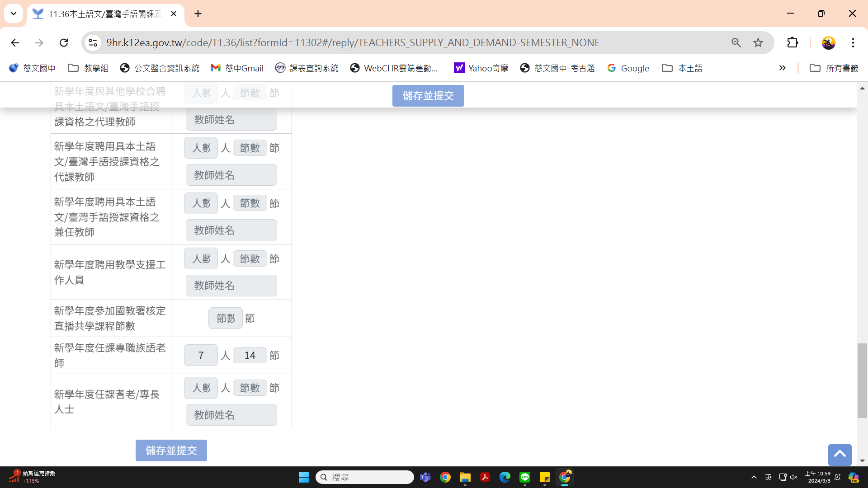The height and width of the screenshot is (488, 868).
Task: Click the 英 input method indicator
Action: point(768,477)
